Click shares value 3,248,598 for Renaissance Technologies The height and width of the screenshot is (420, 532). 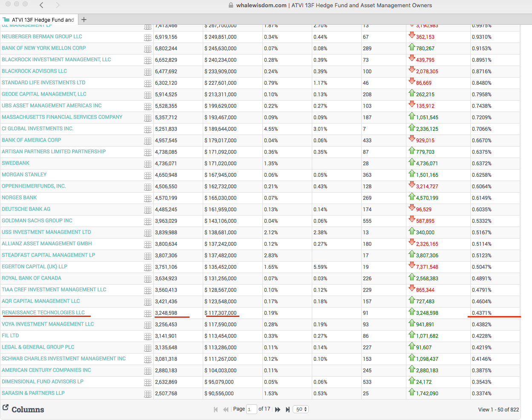[x=166, y=313]
